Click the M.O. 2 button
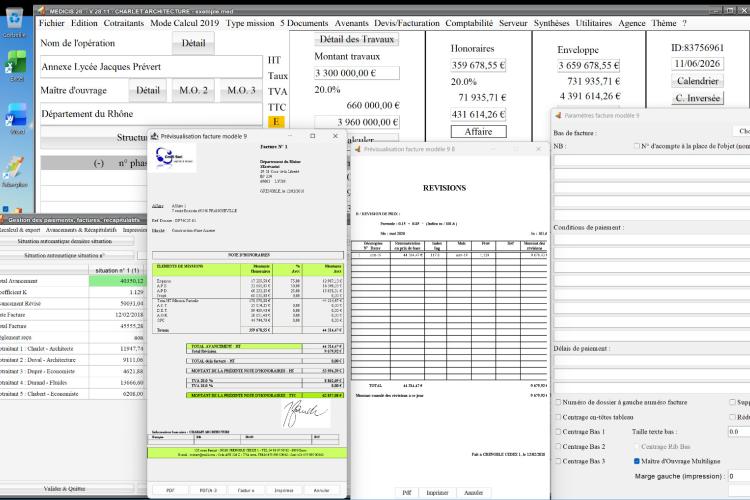750x500 pixels. (193, 90)
